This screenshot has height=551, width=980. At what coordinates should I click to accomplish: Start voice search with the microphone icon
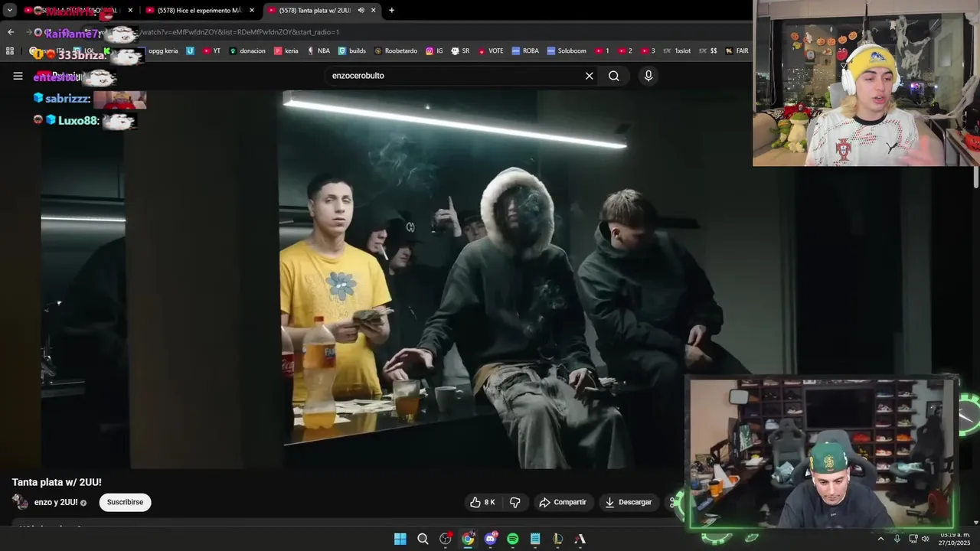[648, 76]
